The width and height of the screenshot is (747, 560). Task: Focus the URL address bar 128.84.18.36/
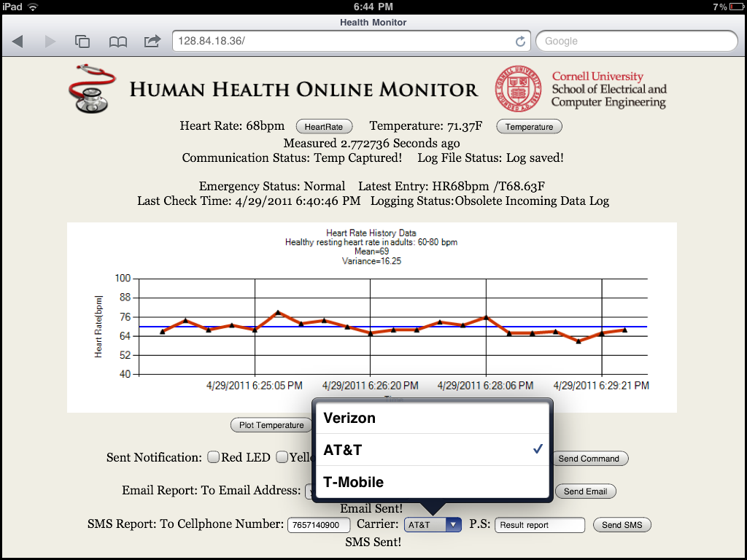[x=352, y=42]
